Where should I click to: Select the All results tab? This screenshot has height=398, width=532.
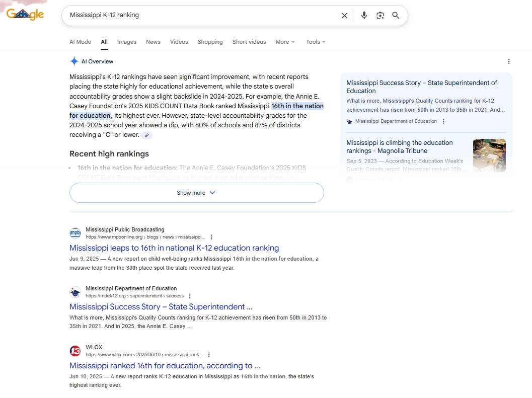(x=104, y=42)
